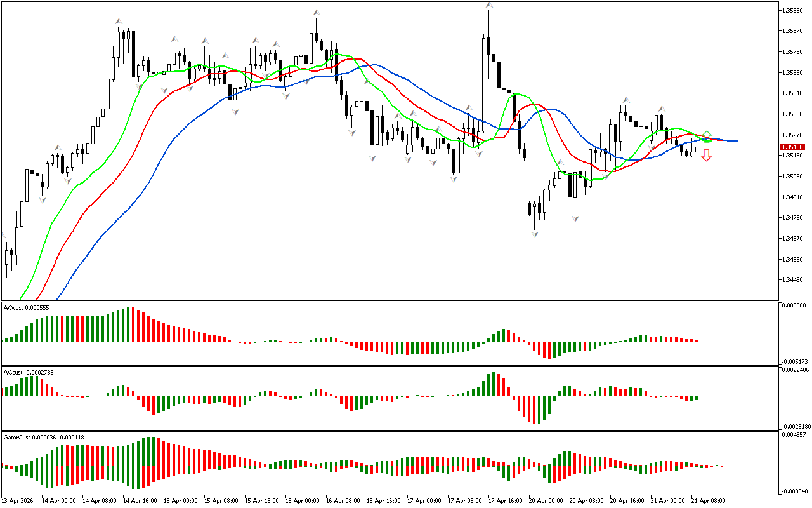Screen dimensions: 812x508
Task: Click the 1.35990 price axis label
Action: point(793,11)
